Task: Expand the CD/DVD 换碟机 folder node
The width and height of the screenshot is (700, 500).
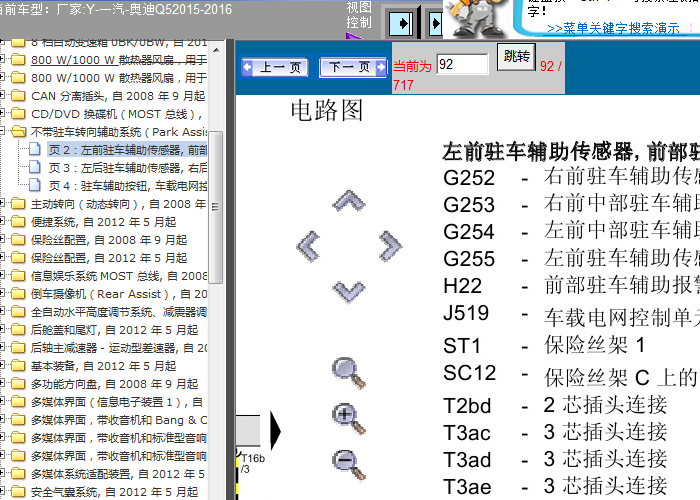Action: (2, 113)
